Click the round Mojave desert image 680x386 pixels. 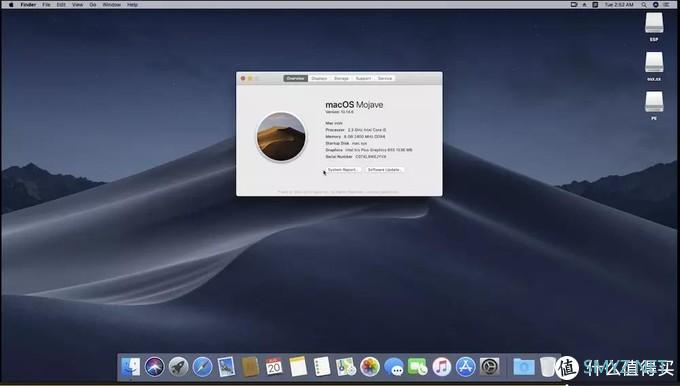pyautogui.click(x=281, y=137)
